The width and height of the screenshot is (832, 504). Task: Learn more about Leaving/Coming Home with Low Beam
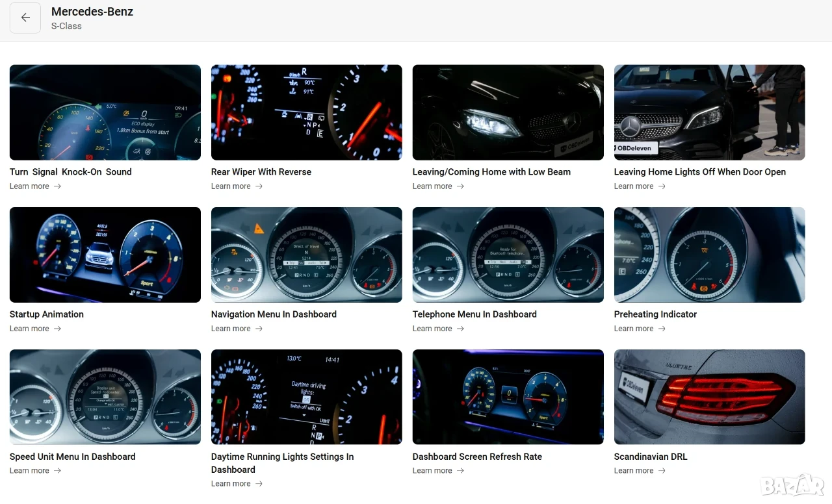(x=439, y=186)
